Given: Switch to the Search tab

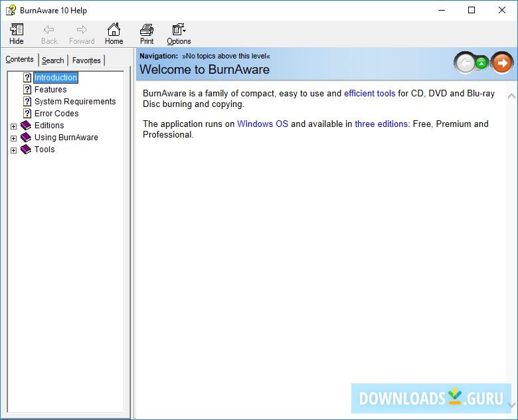Looking at the screenshot, I should (x=53, y=60).
